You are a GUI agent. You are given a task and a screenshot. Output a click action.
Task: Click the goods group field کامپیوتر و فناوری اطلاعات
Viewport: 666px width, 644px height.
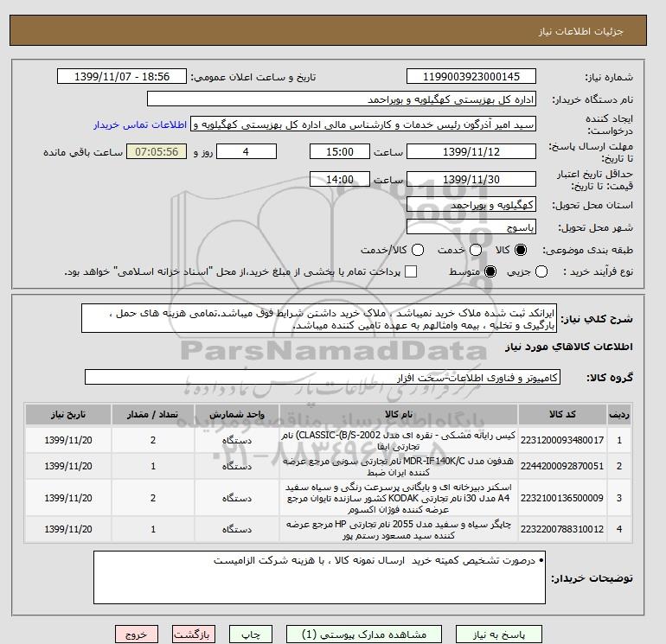[323, 377]
